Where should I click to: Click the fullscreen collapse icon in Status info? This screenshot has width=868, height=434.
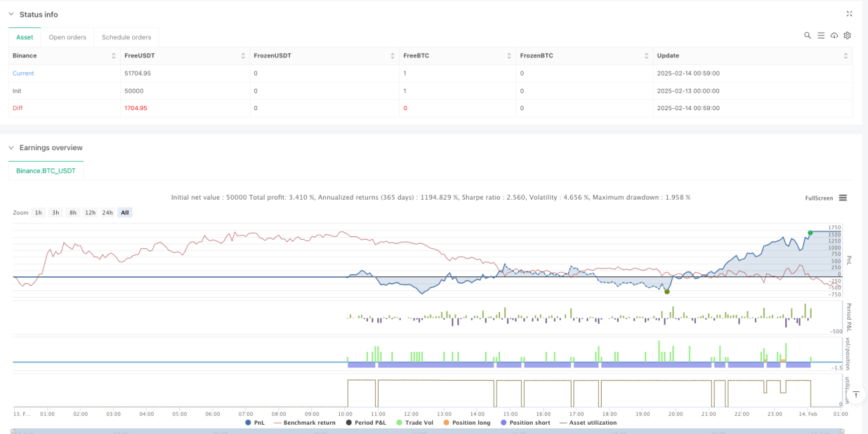tap(849, 13)
